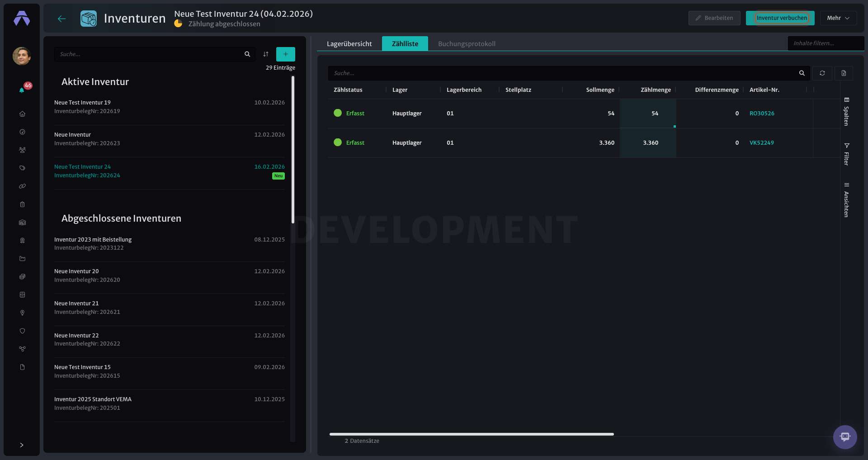Expand the Mehr dropdown menu

(839, 18)
